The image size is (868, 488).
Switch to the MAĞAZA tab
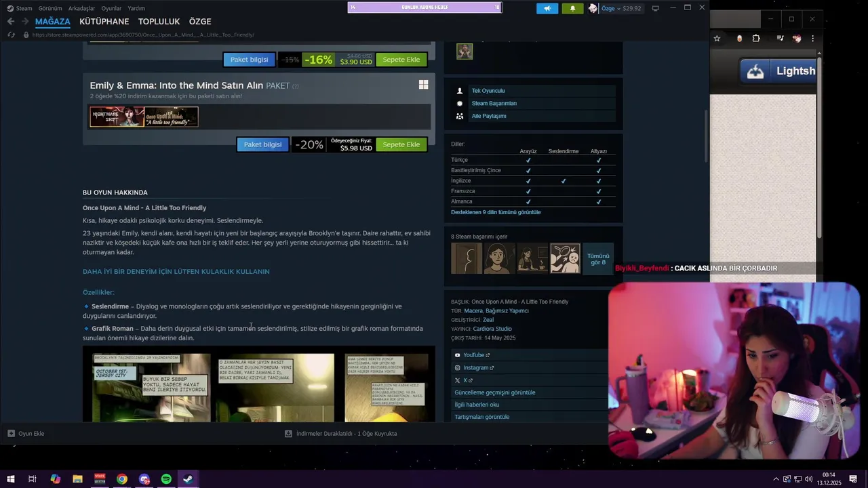pos(53,22)
